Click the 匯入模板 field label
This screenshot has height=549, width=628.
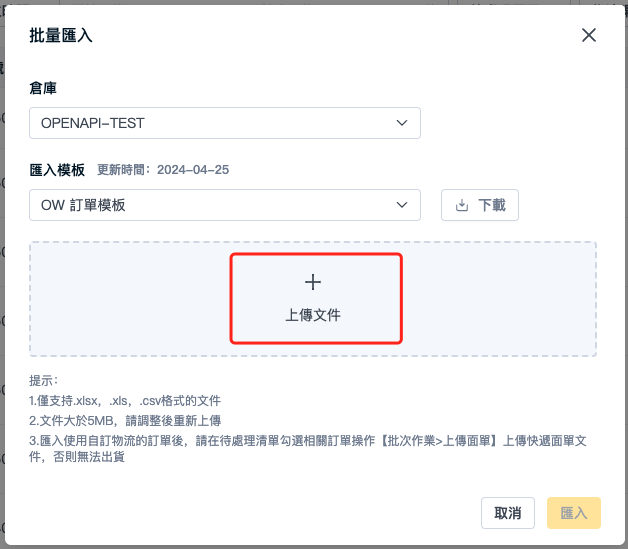(57, 170)
